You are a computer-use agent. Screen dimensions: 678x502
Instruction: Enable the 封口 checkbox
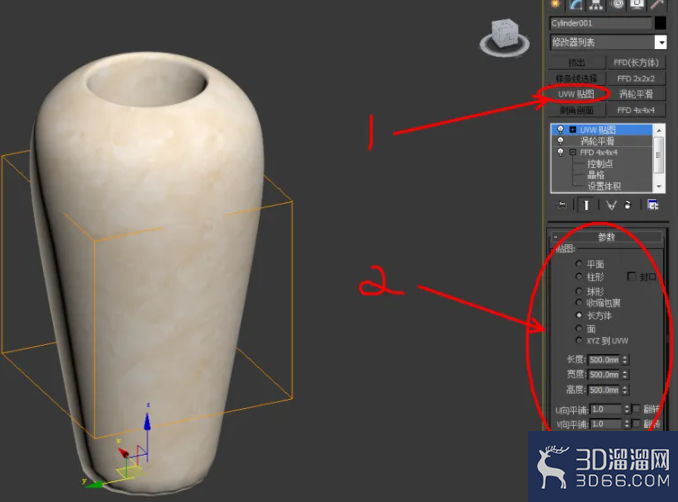(x=631, y=276)
